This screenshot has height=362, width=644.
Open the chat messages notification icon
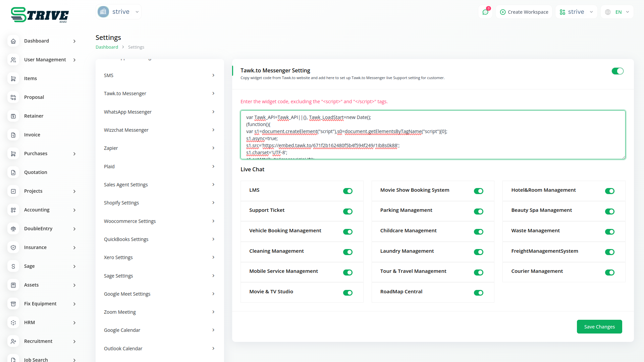point(485,12)
